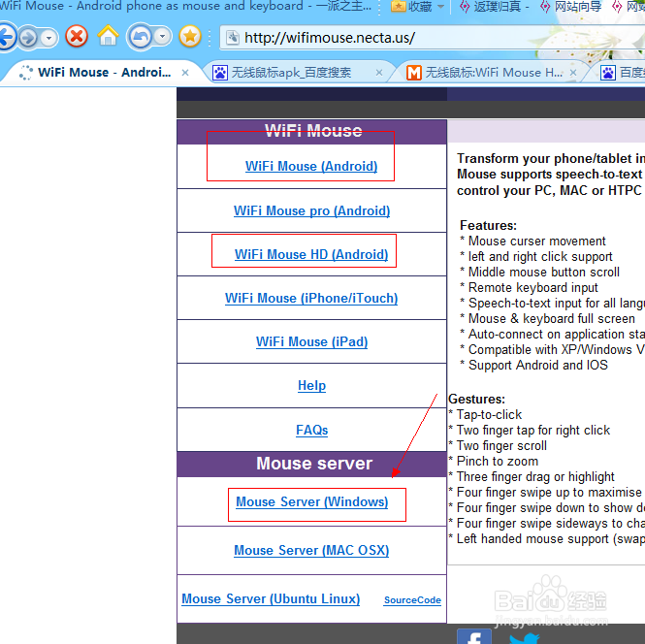Click the 'Features:' heading text
The width and height of the screenshot is (645, 644).
coord(488,225)
